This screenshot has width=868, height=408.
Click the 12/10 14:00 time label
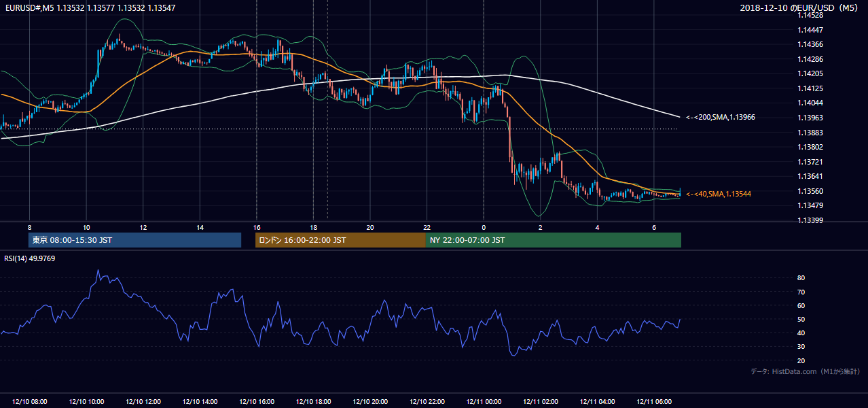click(x=200, y=402)
